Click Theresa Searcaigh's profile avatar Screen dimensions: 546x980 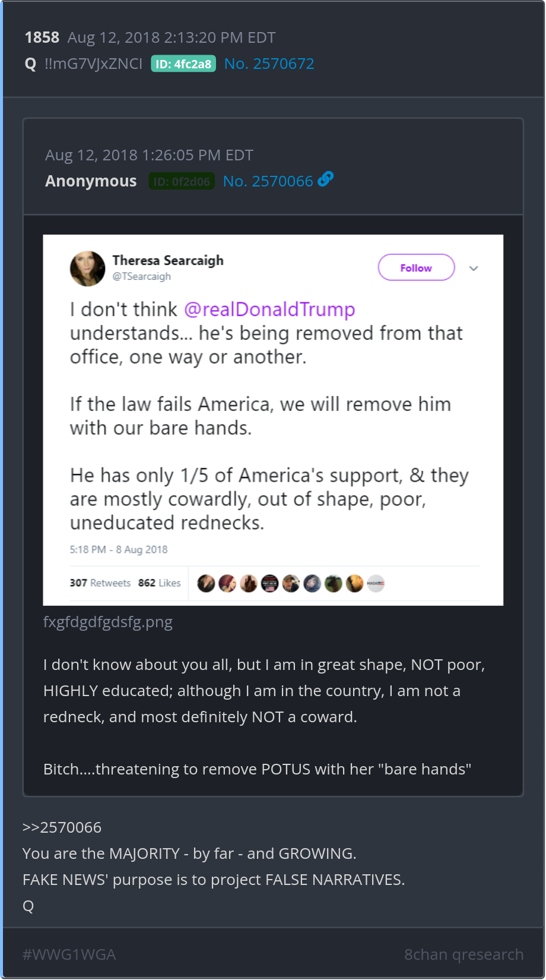point(87,268)
